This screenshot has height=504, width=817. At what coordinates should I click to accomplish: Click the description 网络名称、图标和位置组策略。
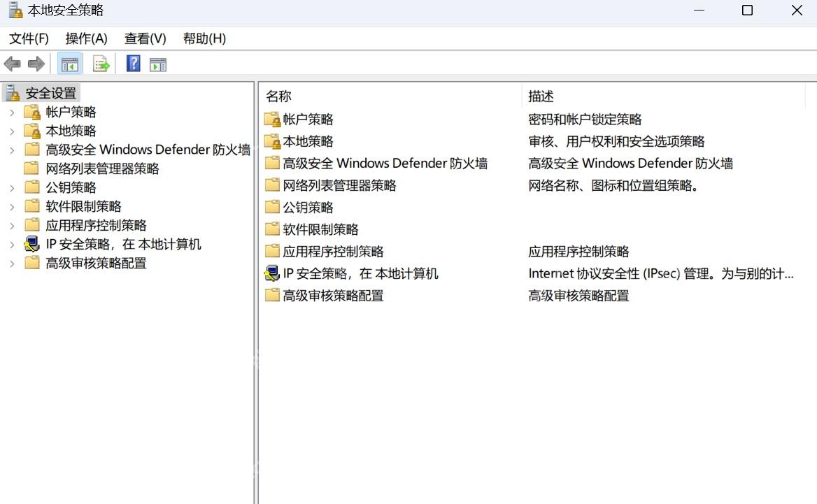[613, 185]
